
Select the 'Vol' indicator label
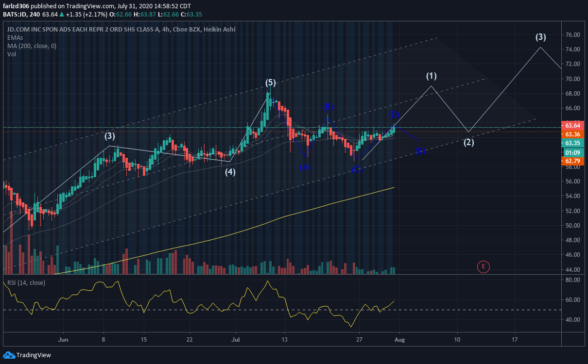click(11, 54)
